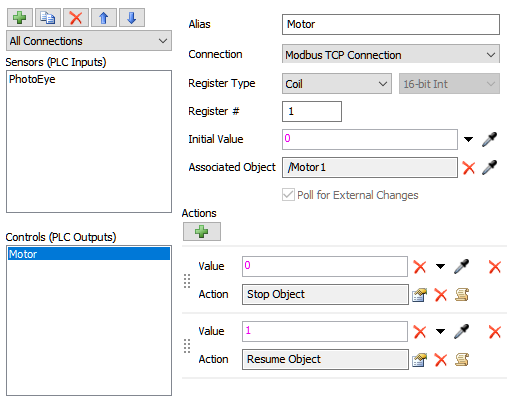Use eyedropper sampler next to Initial Value
The width and height of the screenshot is (514, 398).
click(x=489, y=139)
